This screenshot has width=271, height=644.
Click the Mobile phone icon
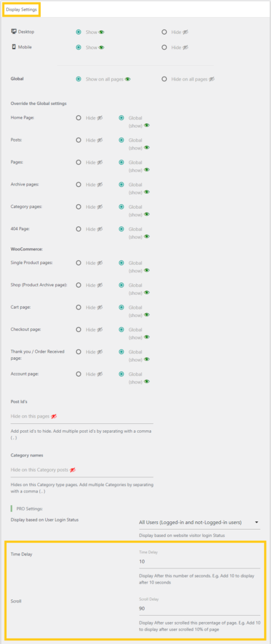[14, 47]
